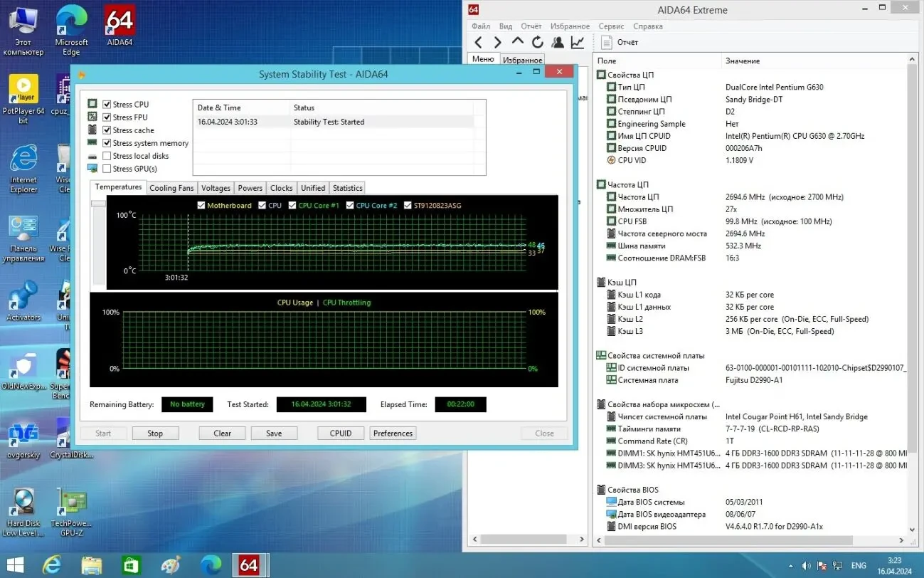Toggle the Motherboard temperature graph checkbox
Viewport: 924px width, 578px height.
click(x=201, y=205)
